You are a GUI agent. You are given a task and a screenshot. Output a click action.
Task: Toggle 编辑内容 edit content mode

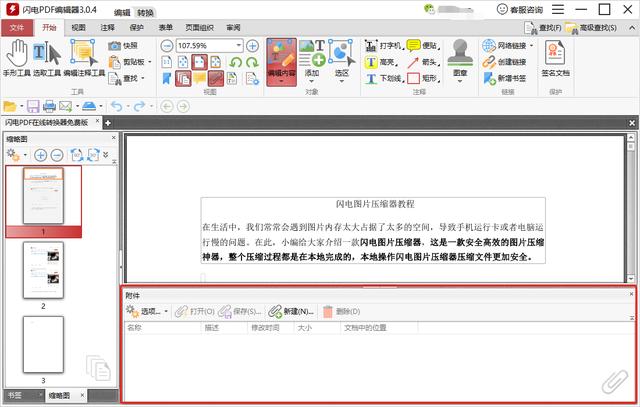point(281,62)
